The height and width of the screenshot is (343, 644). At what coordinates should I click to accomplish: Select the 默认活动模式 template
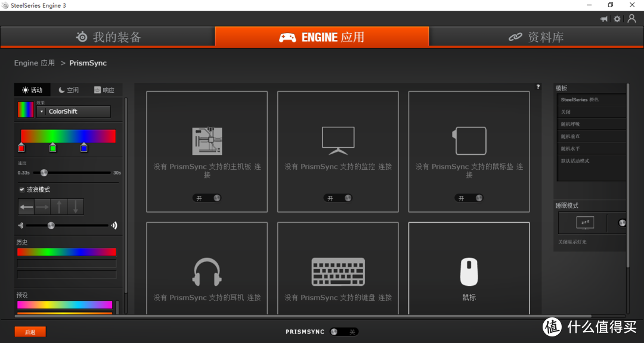click(592, 161)
